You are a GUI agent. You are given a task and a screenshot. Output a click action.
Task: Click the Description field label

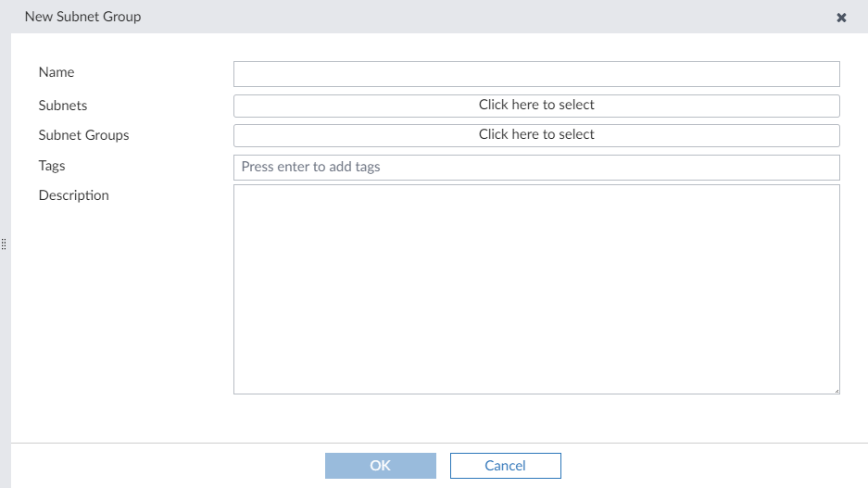point(74,195)
